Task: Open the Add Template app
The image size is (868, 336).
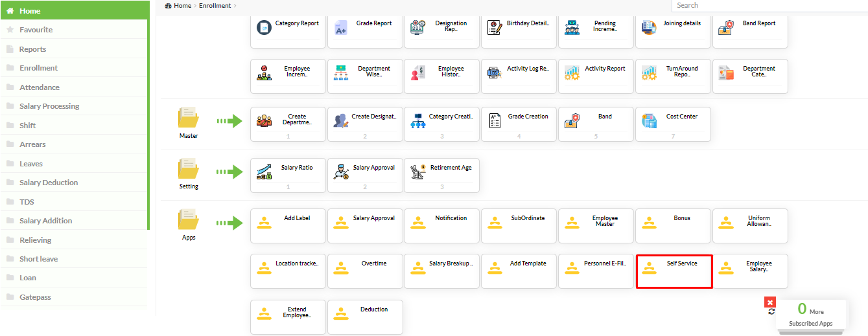Action: point(519,271)
